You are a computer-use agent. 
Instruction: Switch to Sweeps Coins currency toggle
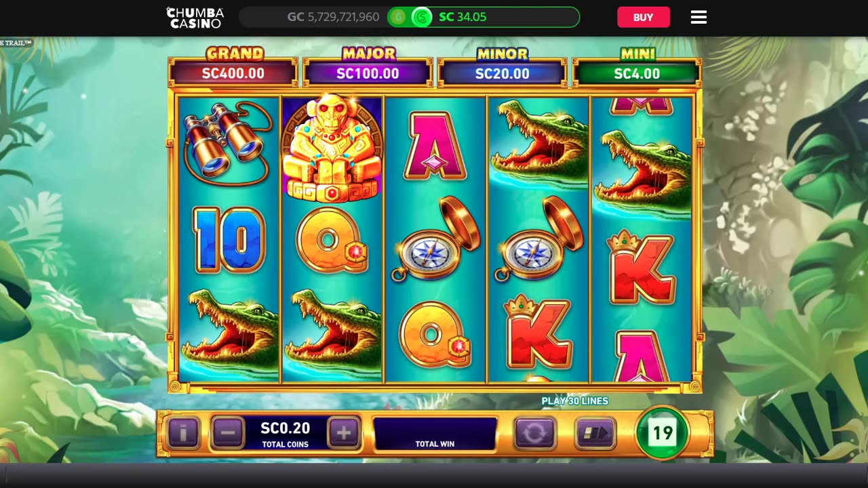coord(421,17)
